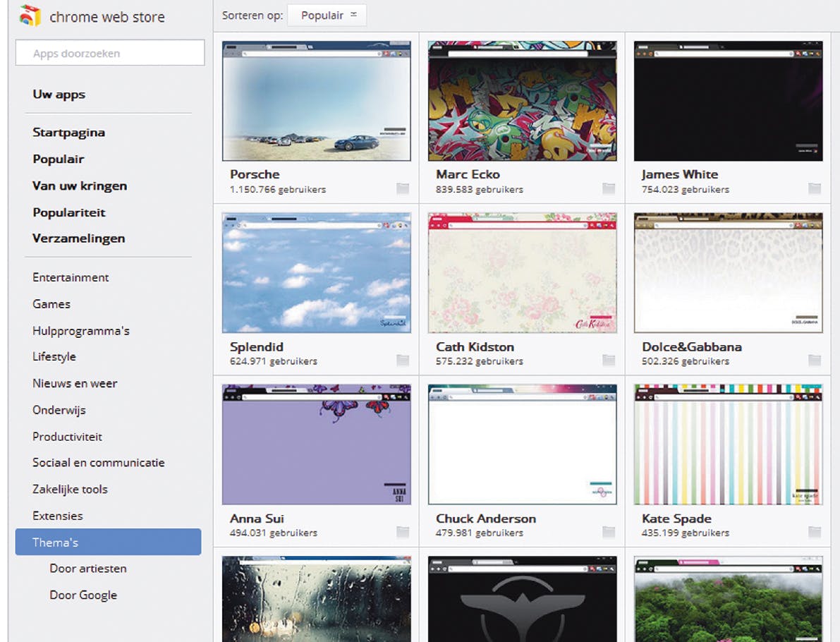This screenshot has height=642, width=840.
Task: Click the Splendid theme title
Action: (257, 346)
